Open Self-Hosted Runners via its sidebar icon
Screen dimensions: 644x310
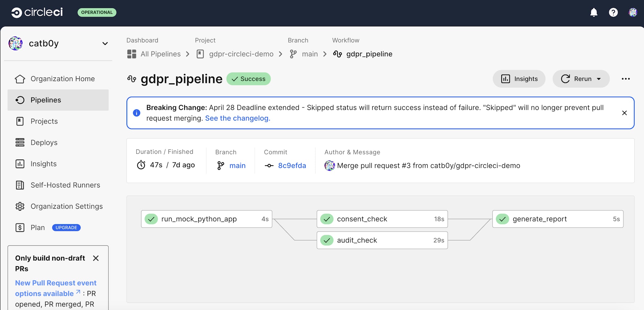pyautogui.click(x=20, y=185)
